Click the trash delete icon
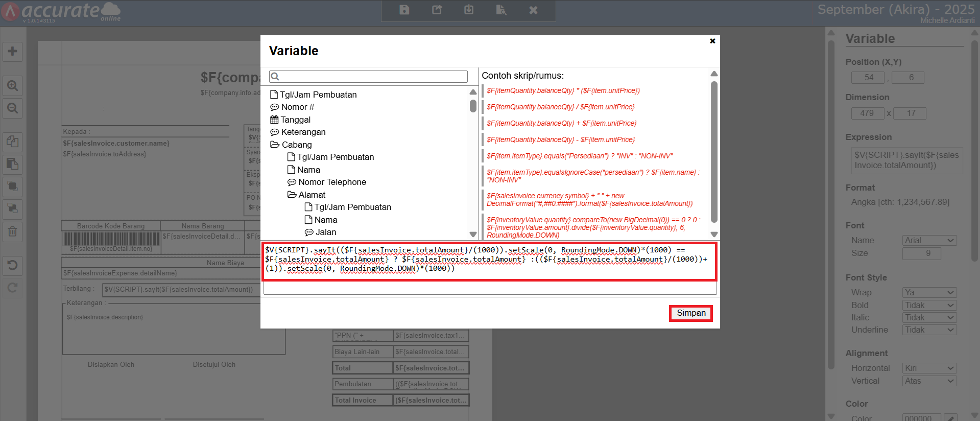 point(13,231)
